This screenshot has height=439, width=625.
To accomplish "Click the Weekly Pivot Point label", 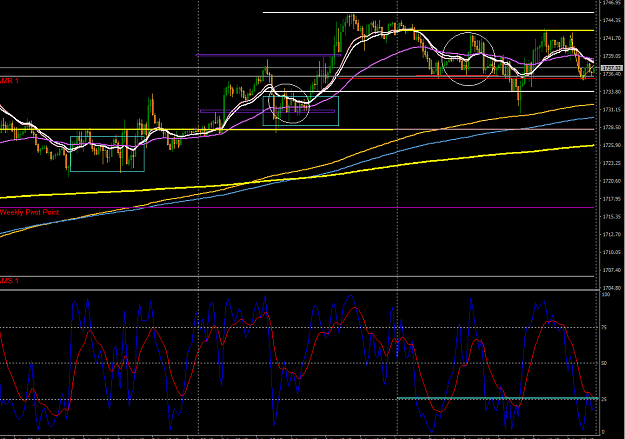I will [x=29, y=212].
